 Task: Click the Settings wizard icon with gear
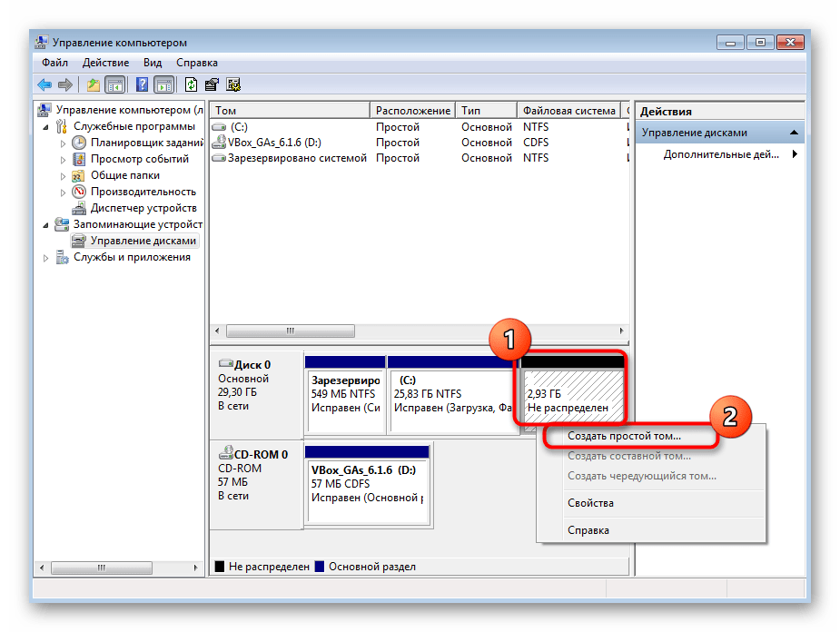tap(233, 84)
